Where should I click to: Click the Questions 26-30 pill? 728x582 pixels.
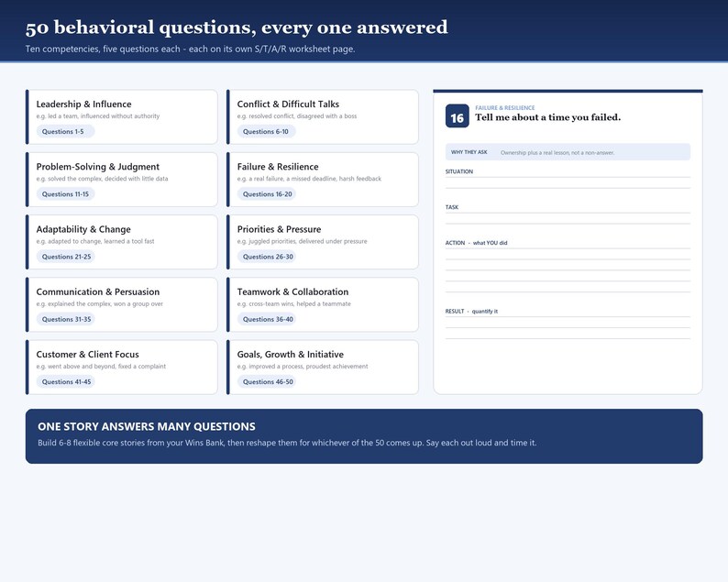pos(268,257)
